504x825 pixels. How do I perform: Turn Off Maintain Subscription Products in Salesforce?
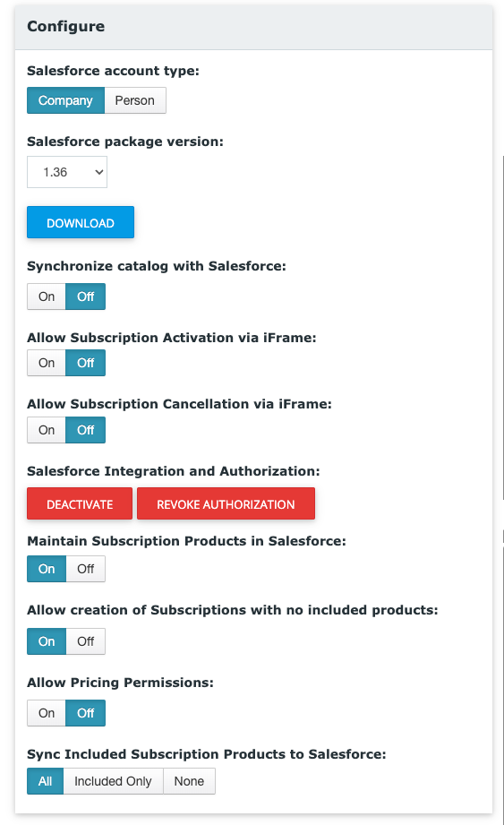86,570
